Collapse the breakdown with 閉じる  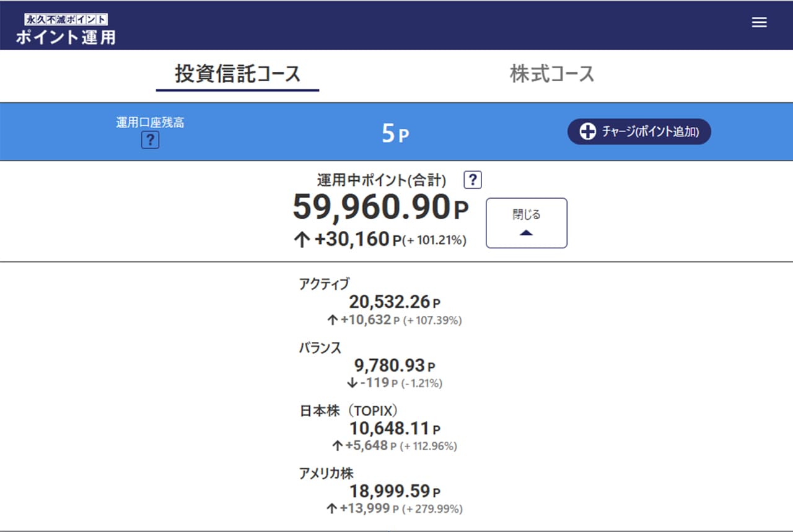[x=526, y=223]
